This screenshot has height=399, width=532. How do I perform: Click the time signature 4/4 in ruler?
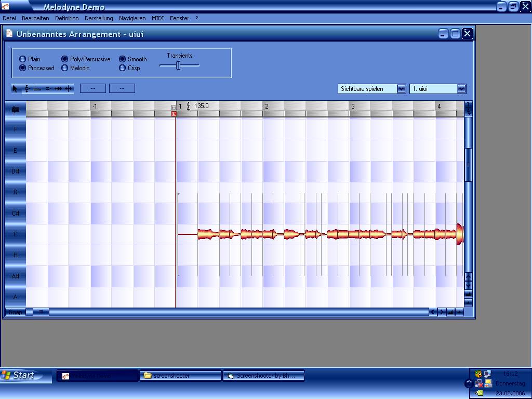188,107
